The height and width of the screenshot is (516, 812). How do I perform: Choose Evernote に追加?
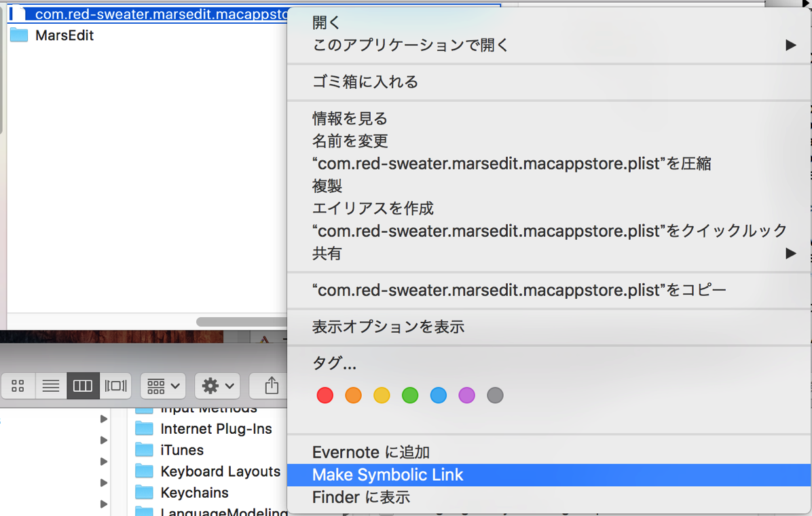[549, 452]
